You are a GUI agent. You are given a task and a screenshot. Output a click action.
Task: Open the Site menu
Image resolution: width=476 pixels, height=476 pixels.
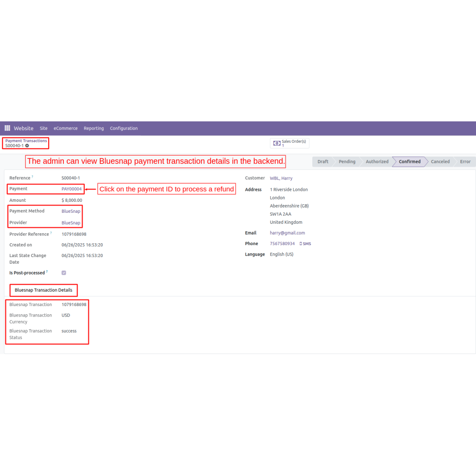(44, 129)
